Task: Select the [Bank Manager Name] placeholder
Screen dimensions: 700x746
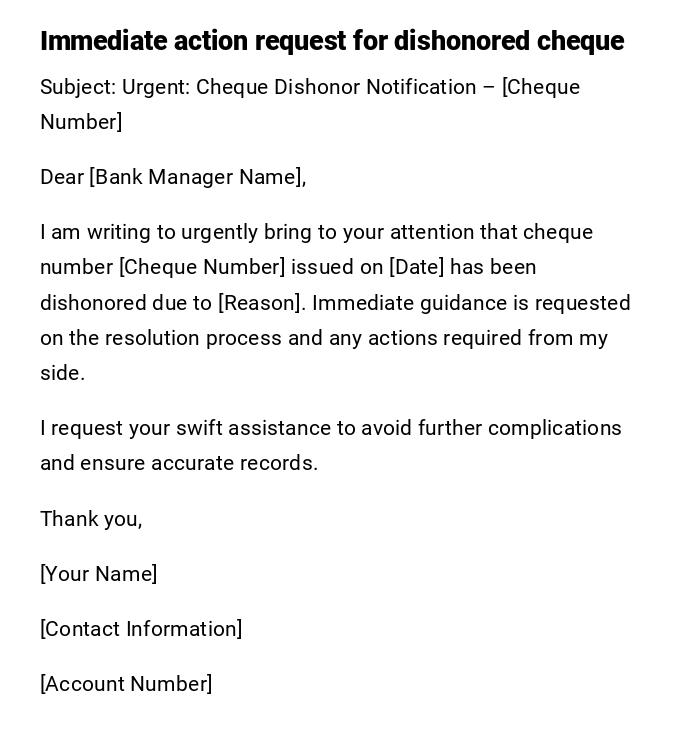Action: (195, 178)
